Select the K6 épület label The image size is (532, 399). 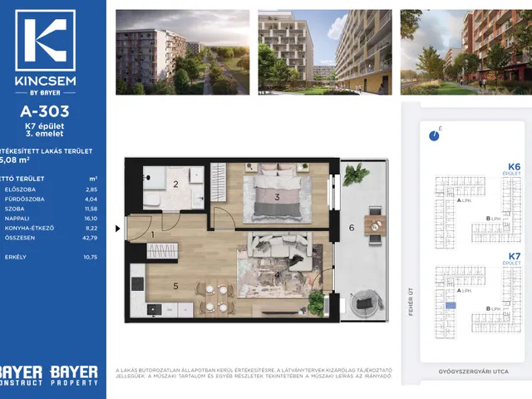pos(514,169)
